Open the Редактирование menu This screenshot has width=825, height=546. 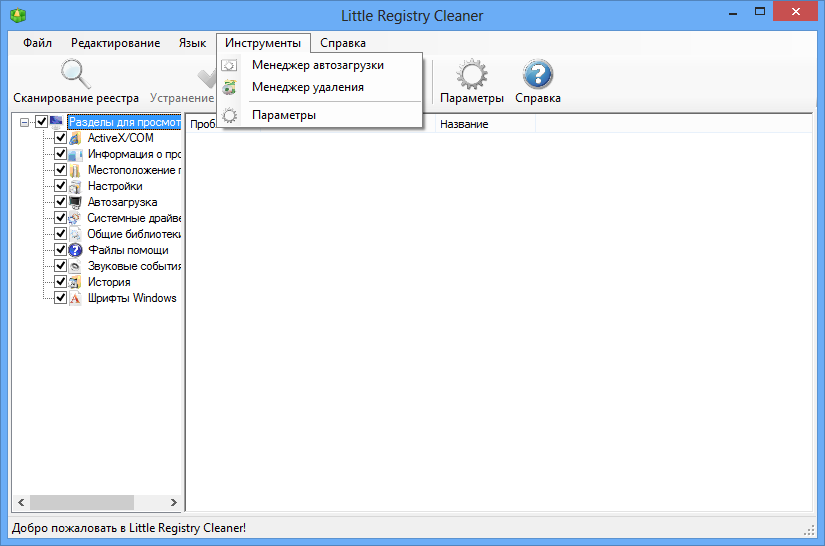pyautogui.click(x=116, y=43)
